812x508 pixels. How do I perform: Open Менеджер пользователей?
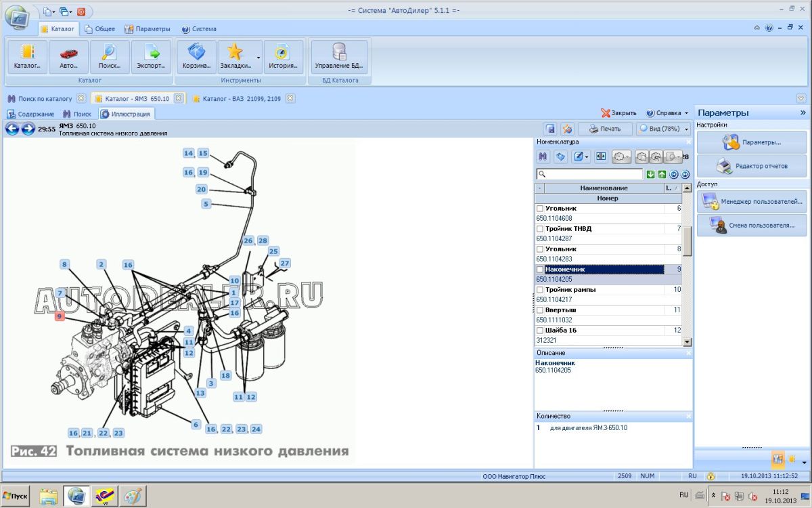(x=752, y=201)
